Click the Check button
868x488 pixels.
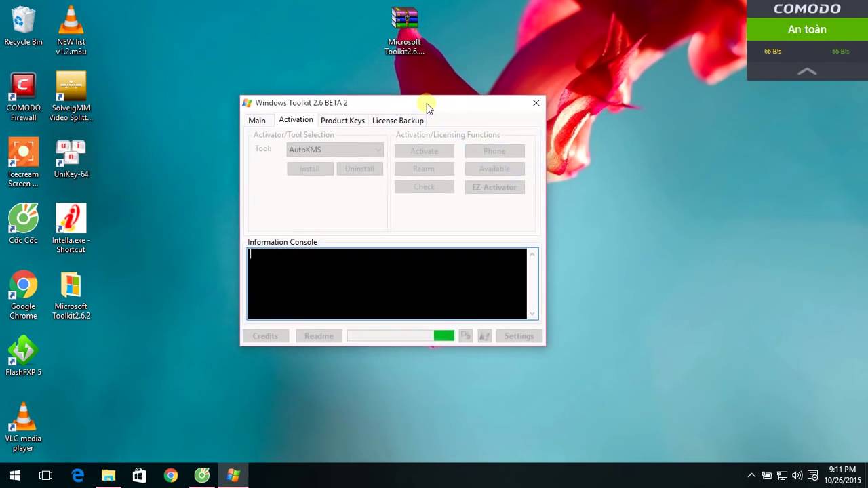click(425, 187)
